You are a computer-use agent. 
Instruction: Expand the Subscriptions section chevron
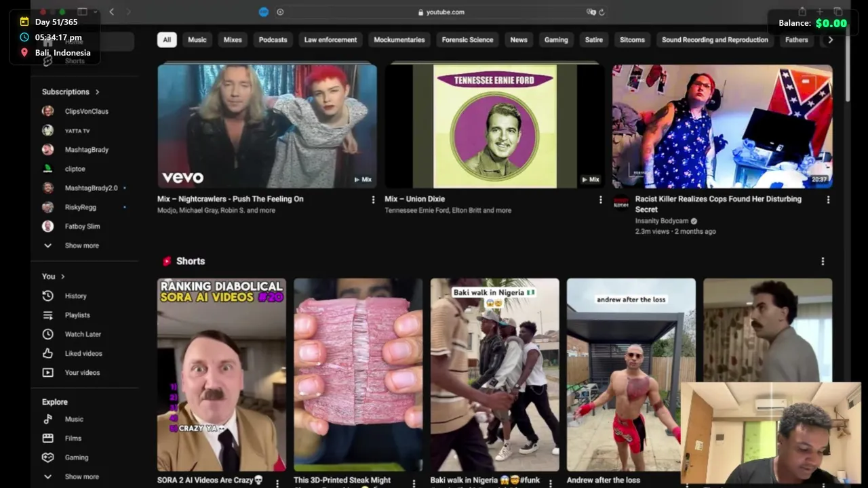pos(97,92)
